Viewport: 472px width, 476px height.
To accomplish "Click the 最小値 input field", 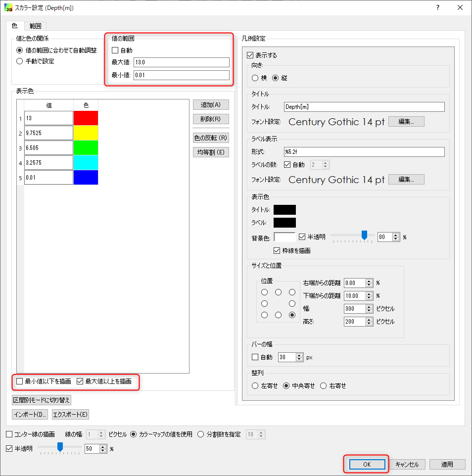I will (x=181, y=75).
